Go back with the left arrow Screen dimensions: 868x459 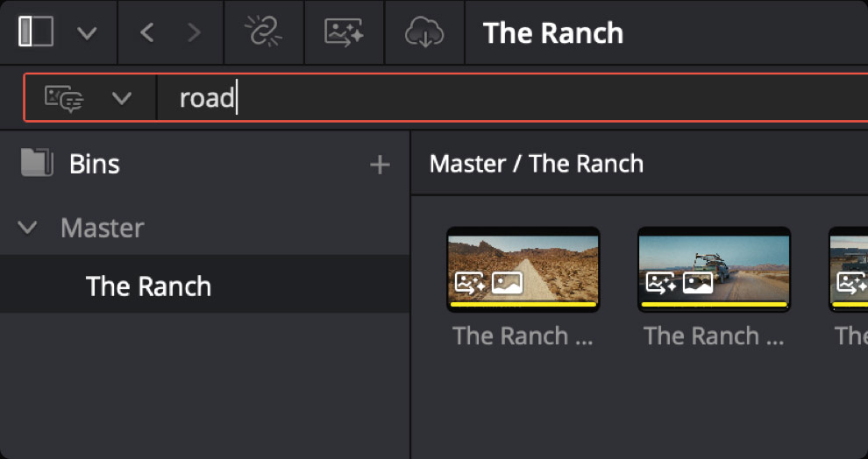[x=146, y=33]
